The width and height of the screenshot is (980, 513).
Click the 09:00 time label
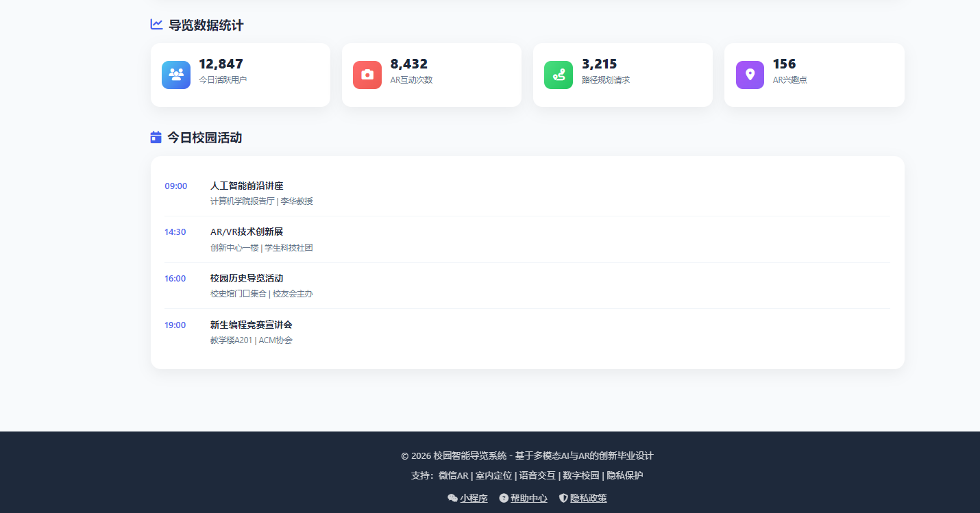pos(175,186)
